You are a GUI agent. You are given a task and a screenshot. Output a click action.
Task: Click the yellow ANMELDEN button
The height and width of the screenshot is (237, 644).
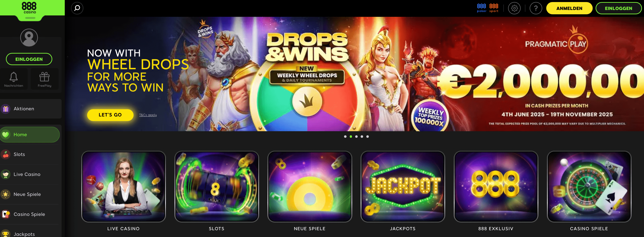pyautogui.click(x=569, y=8)
